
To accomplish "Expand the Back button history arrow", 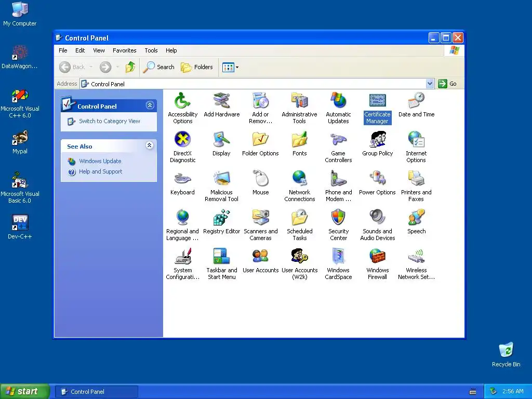I will [91, 67].
